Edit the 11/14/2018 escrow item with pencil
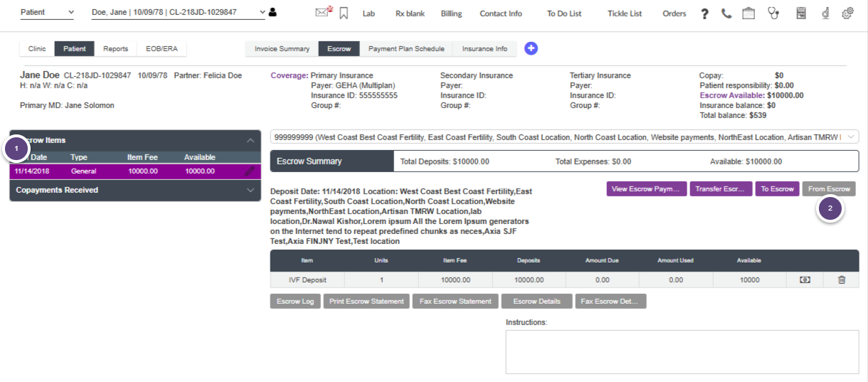Viewport: 868px width, 382px height. coord(249,171)
